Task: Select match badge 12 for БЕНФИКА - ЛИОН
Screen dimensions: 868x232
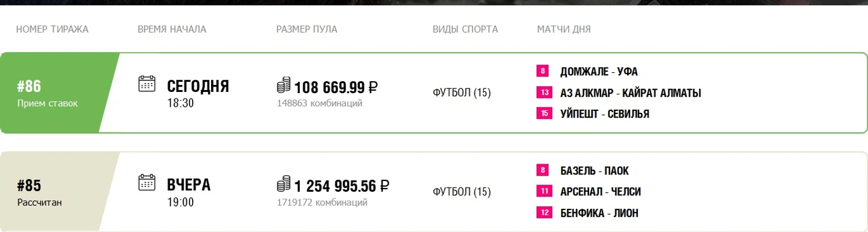Action: [x=545, y=212]
